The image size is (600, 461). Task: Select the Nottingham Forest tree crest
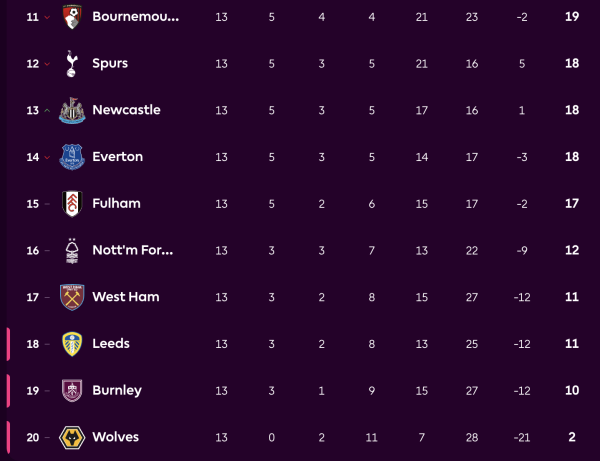tap(72, 250)
